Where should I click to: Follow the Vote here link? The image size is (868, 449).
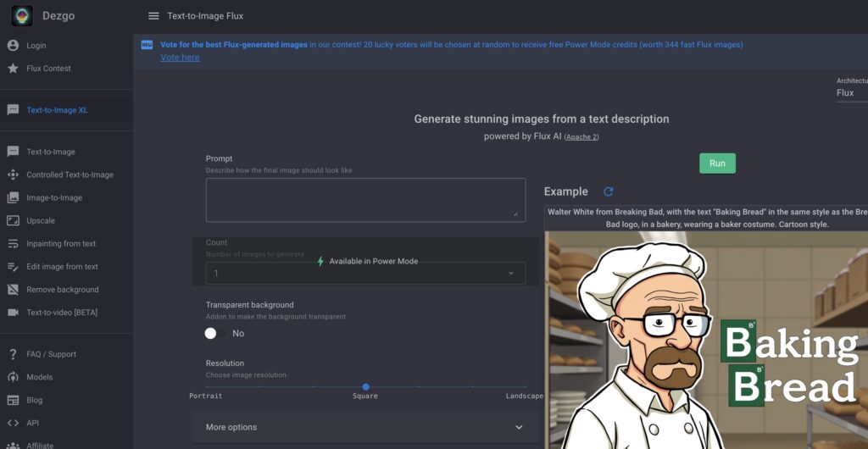tap(180, 58)
